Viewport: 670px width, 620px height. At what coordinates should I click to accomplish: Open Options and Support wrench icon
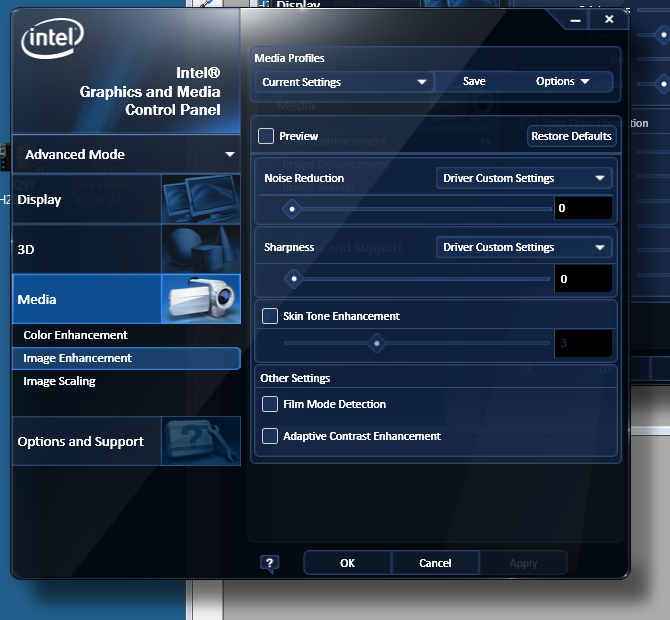[x=201, y=441]
